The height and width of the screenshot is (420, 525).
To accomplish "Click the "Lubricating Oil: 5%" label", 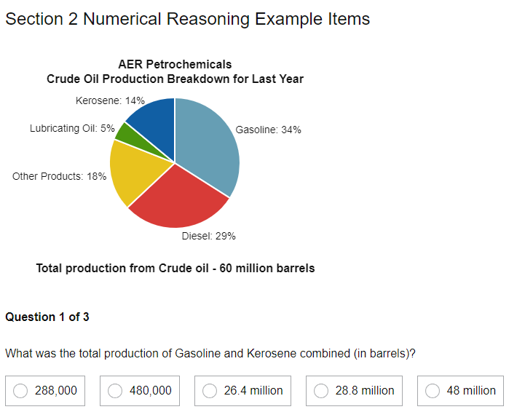I will click(72, 128).
